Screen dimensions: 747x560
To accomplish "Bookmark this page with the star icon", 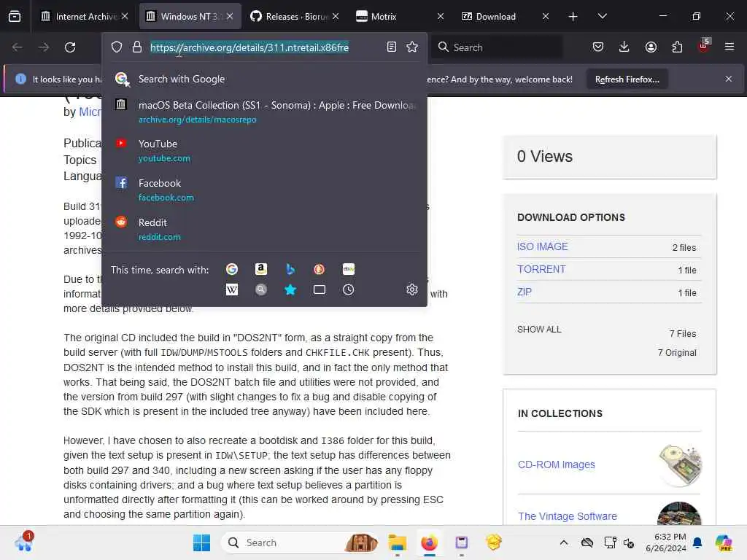I will click(412, 47).
